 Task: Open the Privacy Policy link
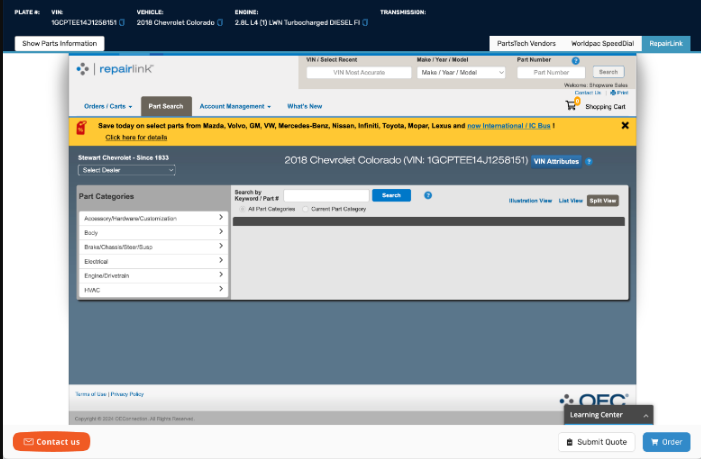pyautogui.click(x=127, y=394)
